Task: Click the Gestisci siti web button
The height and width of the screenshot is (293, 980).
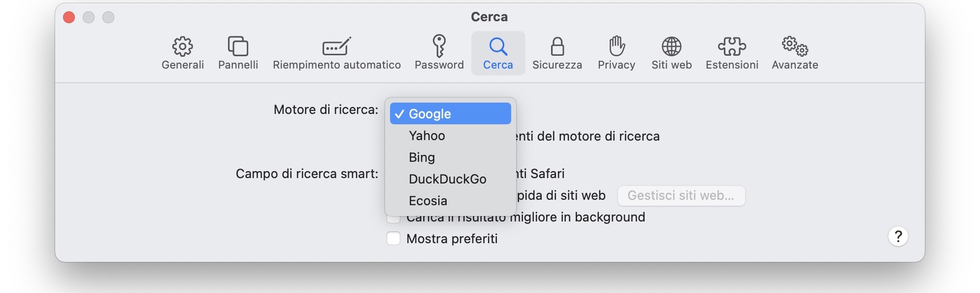Action: click(x=681, y=196)
